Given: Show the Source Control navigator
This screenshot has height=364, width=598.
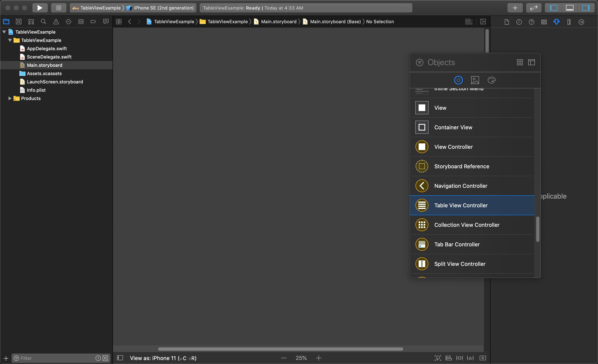Looking at the screenshot, I should tap(19, 22).
